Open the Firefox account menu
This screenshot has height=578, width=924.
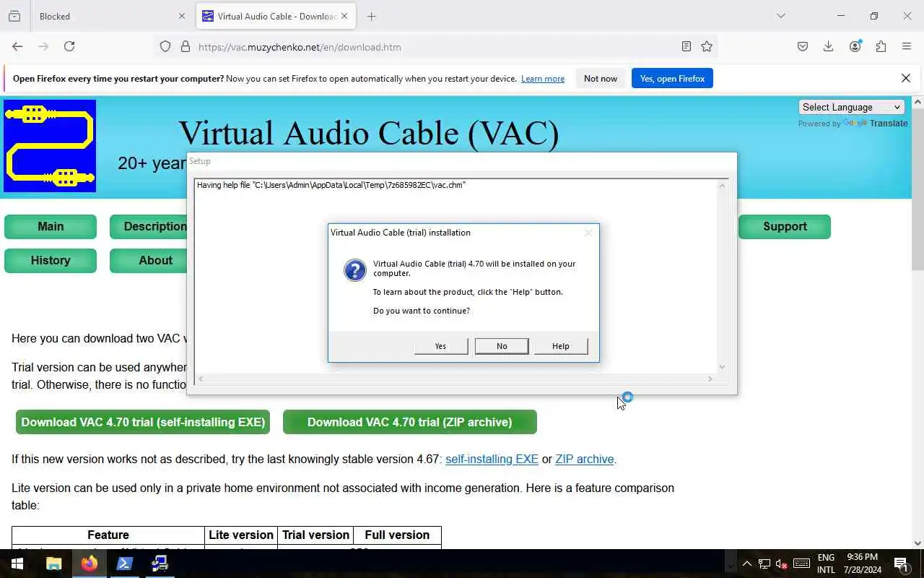click(855, 46)
